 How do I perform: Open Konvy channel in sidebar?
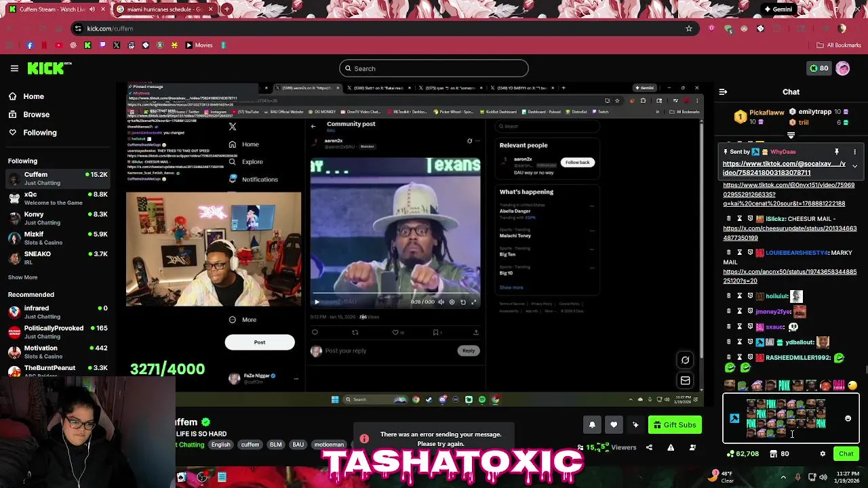(x=58, y=218)
